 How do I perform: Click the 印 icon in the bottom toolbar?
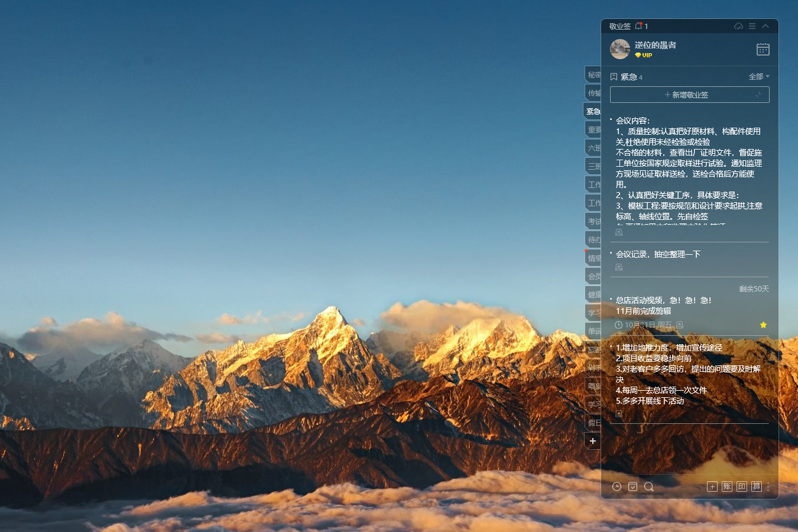click(x=742, y=486)
